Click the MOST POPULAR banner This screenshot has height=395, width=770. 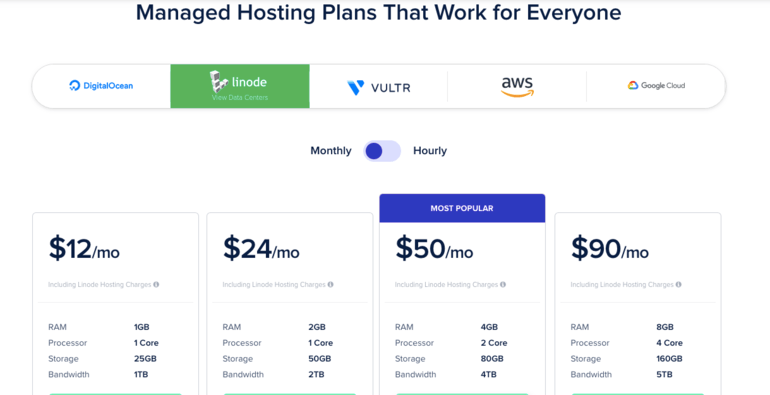(462, 208)
